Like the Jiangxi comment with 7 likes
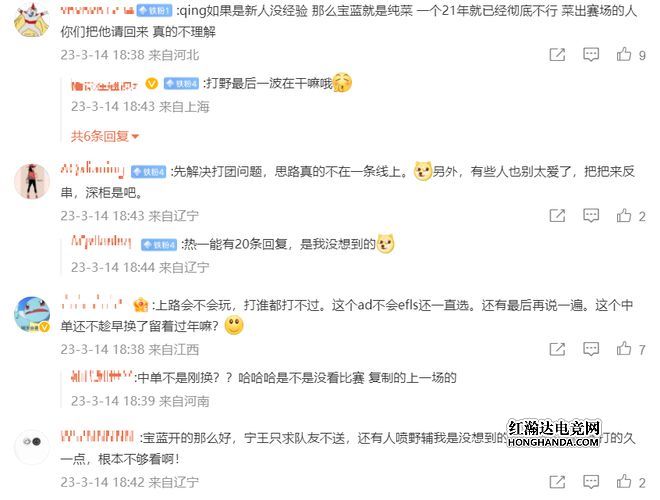Screen dimensions: 660x500 tap(624, 349)
